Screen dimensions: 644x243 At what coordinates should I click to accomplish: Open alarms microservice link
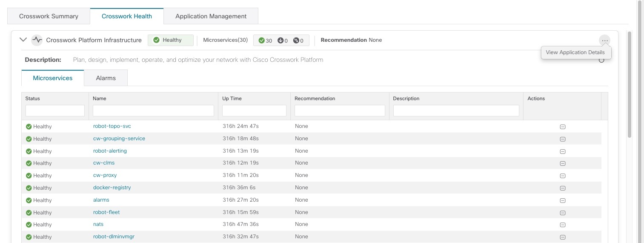101,200
